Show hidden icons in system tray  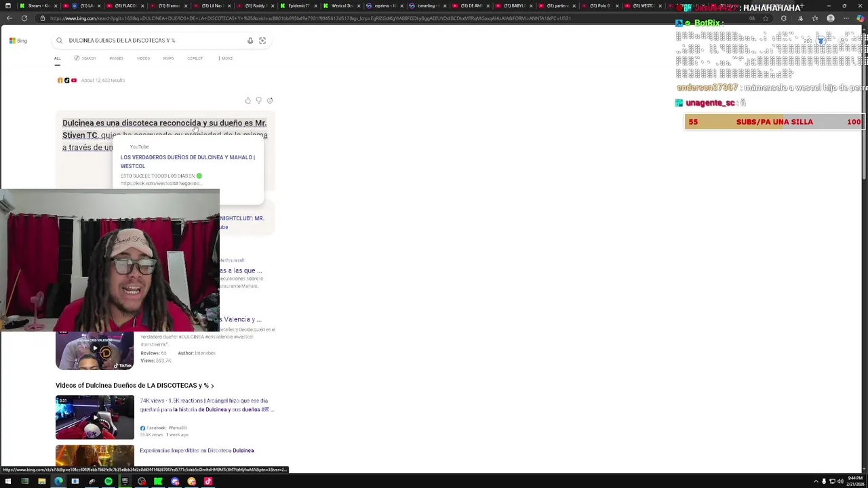(x=816, y=481)
